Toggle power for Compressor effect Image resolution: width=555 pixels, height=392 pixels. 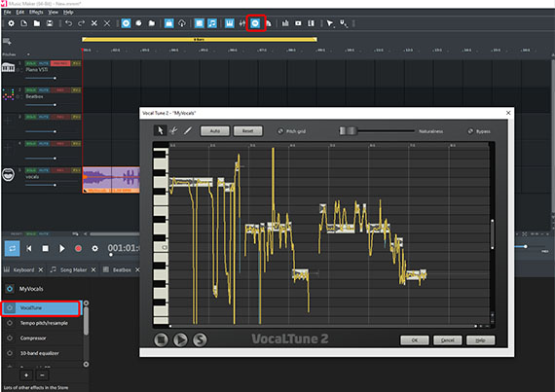tap(10, 339)
